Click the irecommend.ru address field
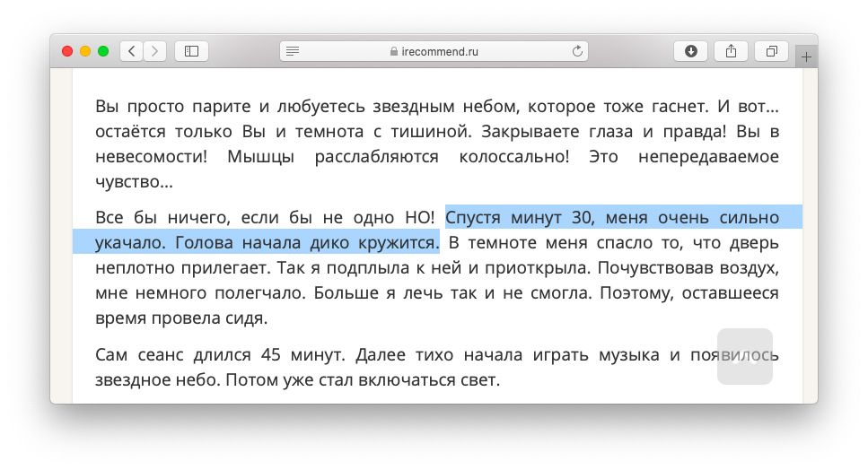Image resolution: width=868 pixels, height=470 pixels. (434, 51)
